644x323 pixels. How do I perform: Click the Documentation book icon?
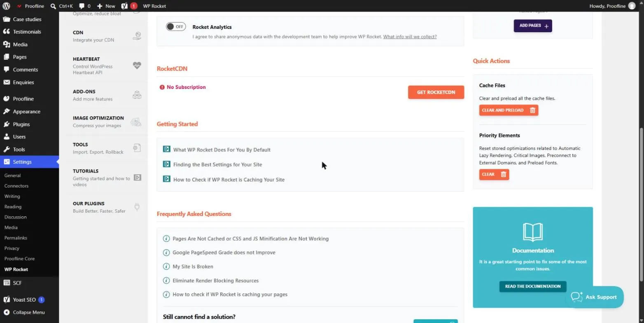[533, 232]
